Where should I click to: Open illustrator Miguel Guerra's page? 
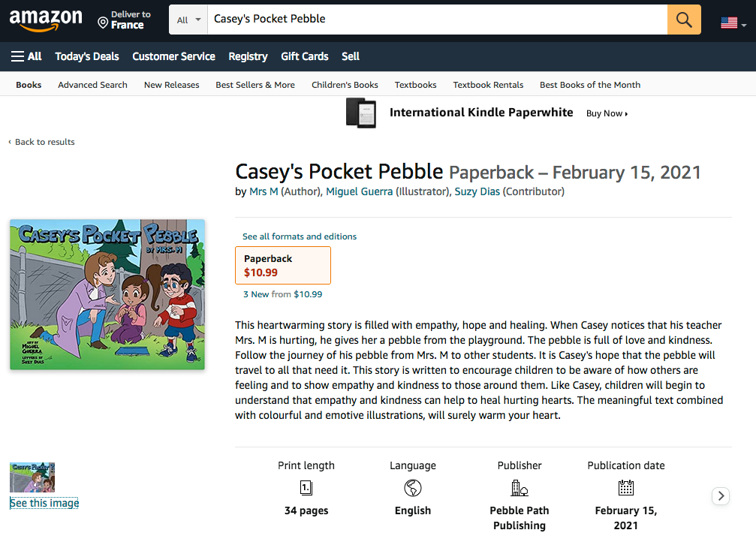pos(359,191)
